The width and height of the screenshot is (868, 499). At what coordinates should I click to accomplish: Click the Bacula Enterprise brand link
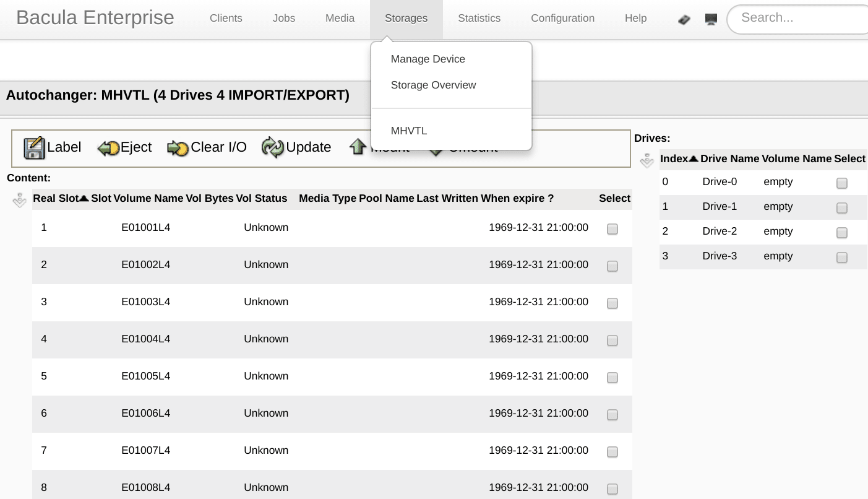(x=95, y=18)
